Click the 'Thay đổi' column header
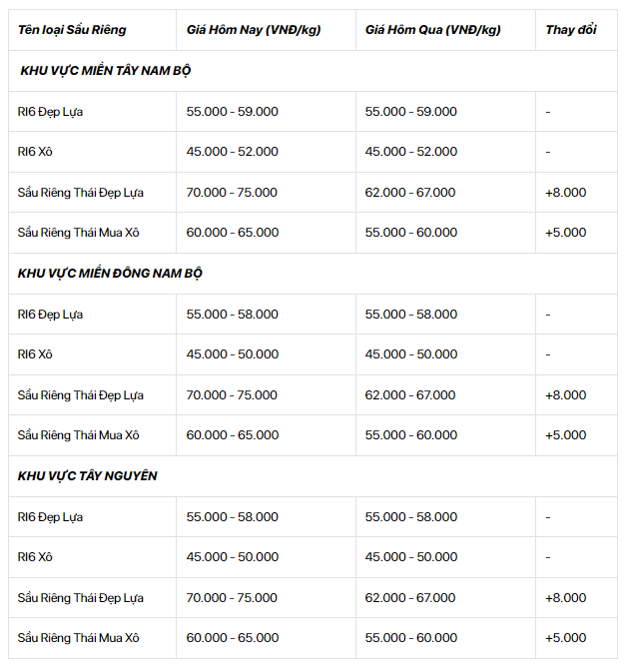 (571, 30)
